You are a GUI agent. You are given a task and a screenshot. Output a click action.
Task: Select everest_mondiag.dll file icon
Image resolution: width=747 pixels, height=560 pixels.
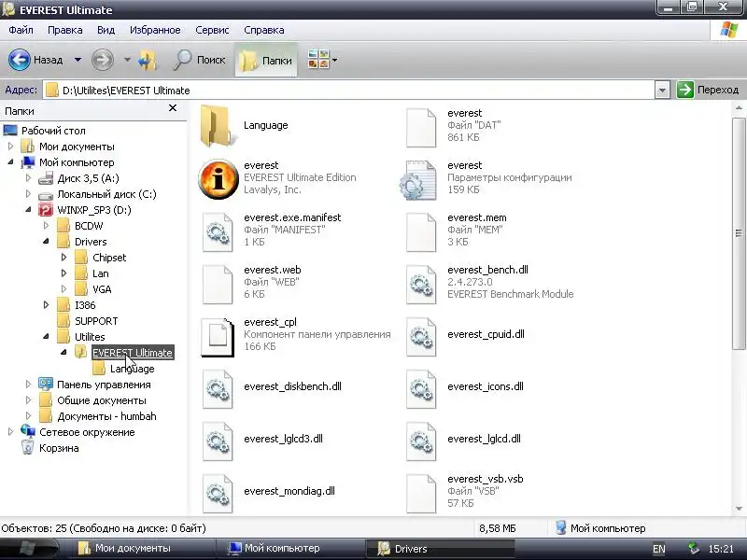tap(218, 494)
